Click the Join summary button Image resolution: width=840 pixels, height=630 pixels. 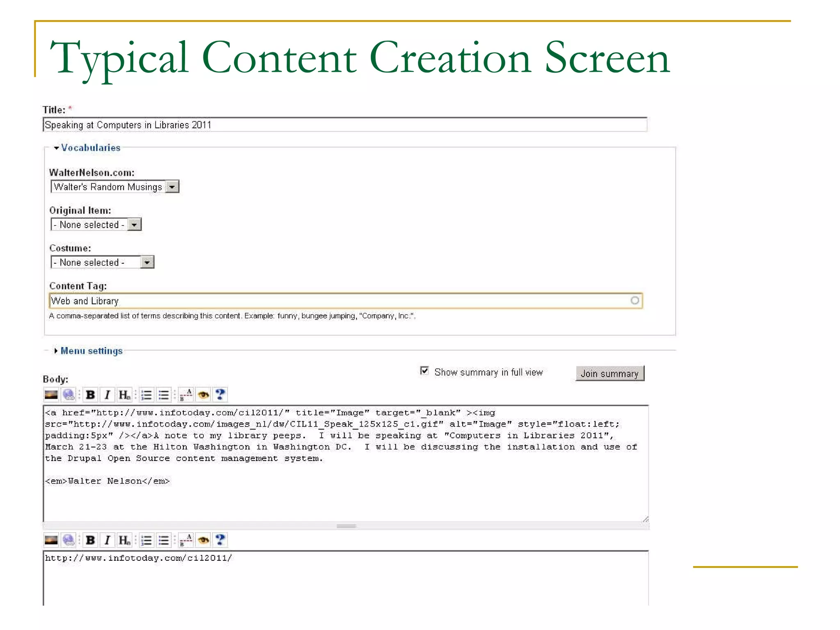click(609, 373)
